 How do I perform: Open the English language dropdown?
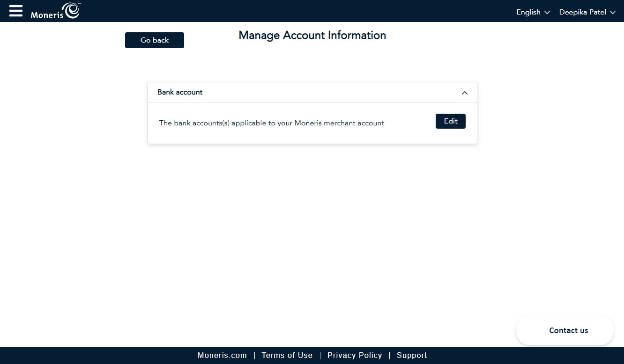[533, 12]
